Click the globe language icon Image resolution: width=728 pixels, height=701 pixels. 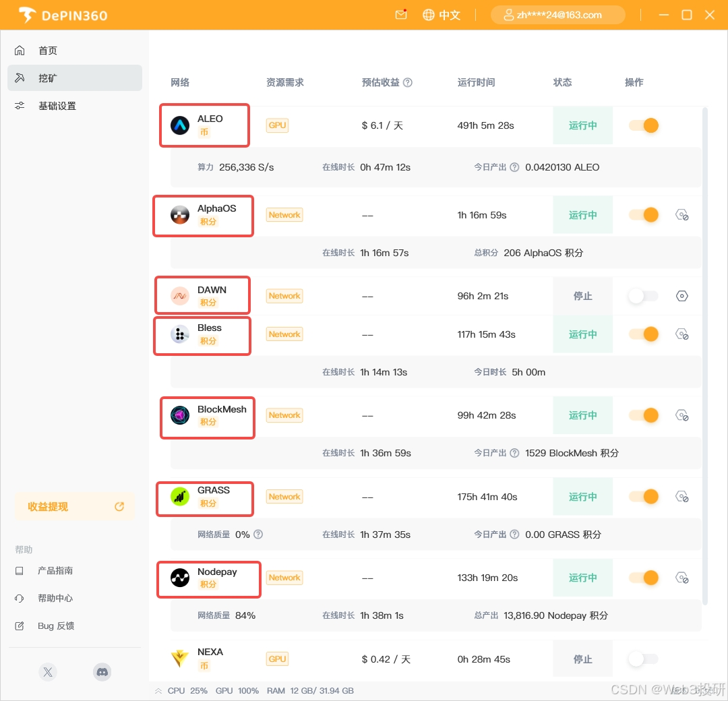point(428,15)
